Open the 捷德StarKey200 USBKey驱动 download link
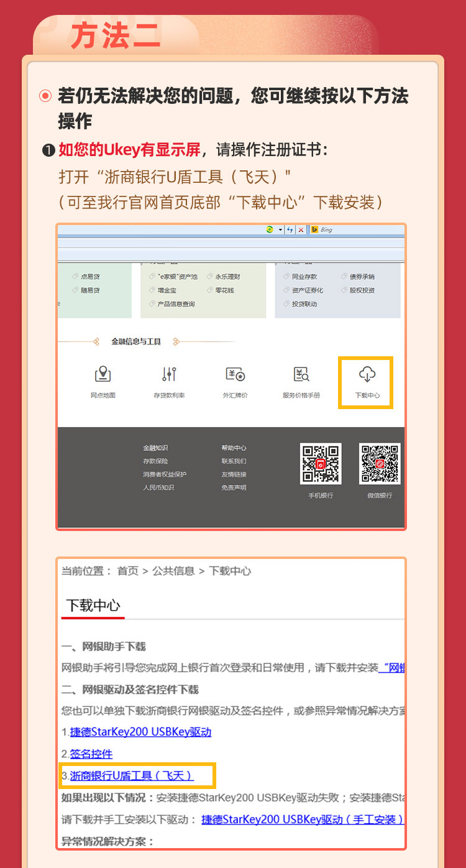This screenshot has height=868, width=466. click(140, 732)
